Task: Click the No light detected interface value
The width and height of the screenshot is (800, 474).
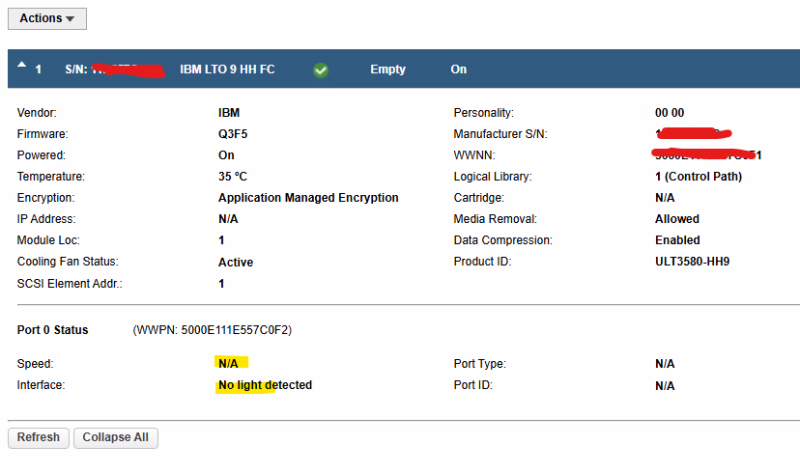Action: 265,385
